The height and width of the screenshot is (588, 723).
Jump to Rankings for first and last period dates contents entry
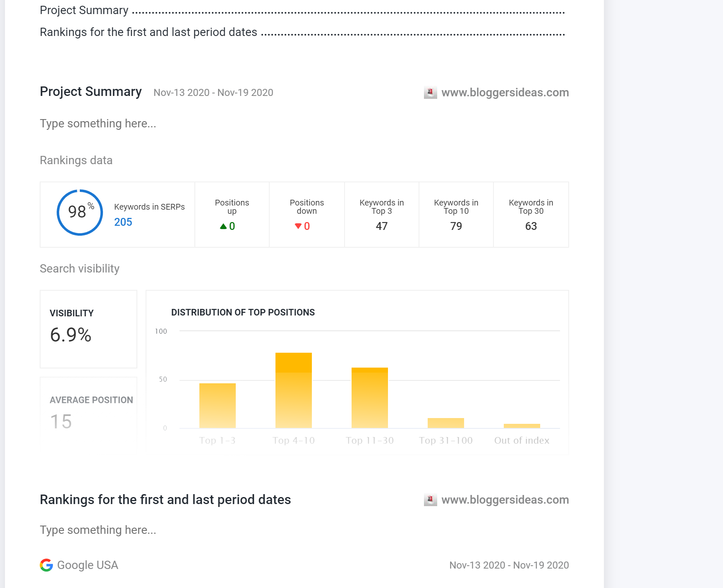[148, 32]
